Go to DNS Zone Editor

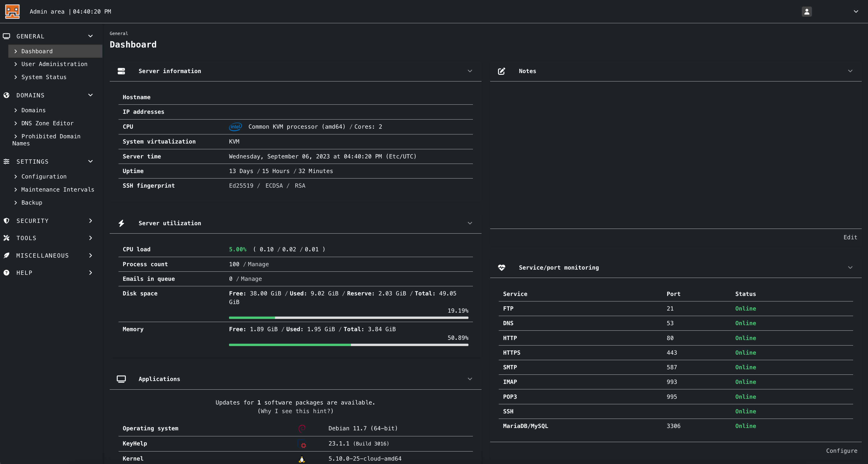(47, 123)
